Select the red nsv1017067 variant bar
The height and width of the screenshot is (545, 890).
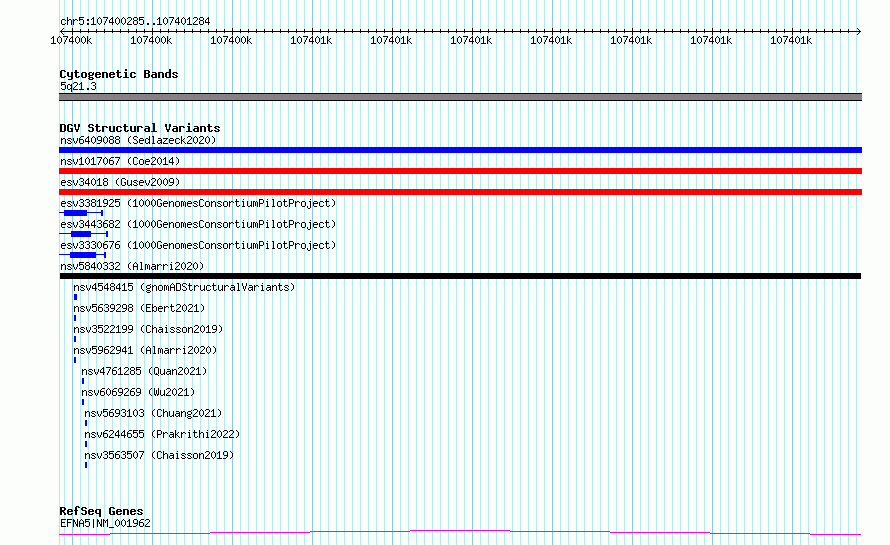pyautogui.click(x=460, y=171)
